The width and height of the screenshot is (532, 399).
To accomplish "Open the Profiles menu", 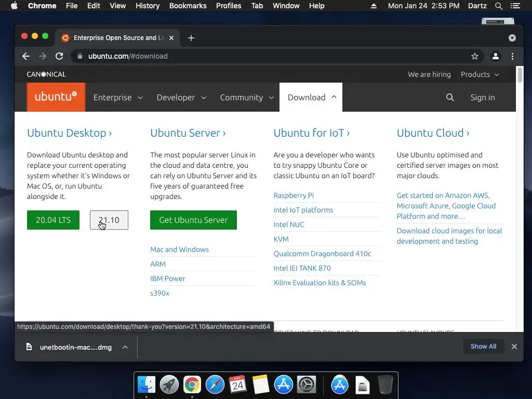I will click(229, 6).
